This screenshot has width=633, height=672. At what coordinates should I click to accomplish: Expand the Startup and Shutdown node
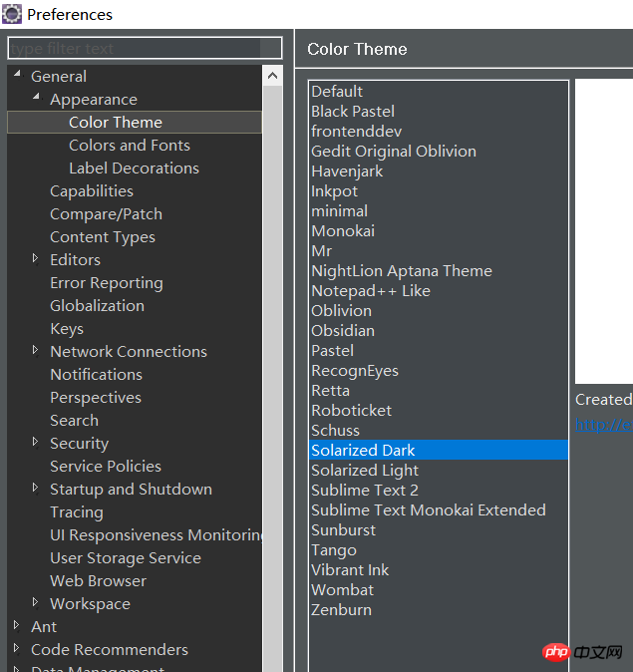tap(36, 488)
